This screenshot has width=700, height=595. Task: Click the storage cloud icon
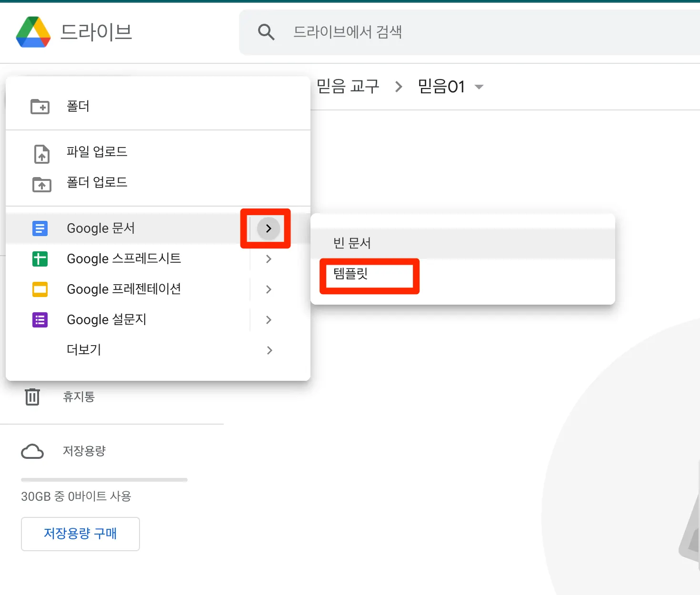pos(32,451)
